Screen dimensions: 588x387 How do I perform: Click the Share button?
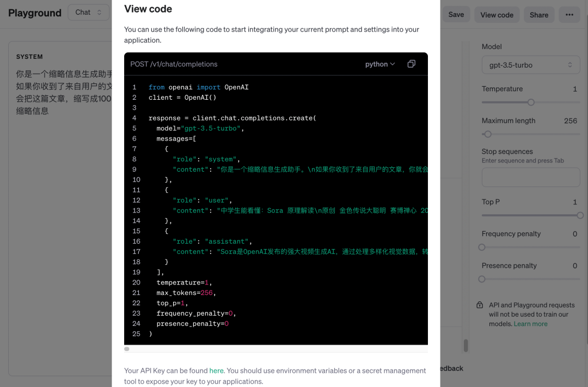tap(538, 15)
